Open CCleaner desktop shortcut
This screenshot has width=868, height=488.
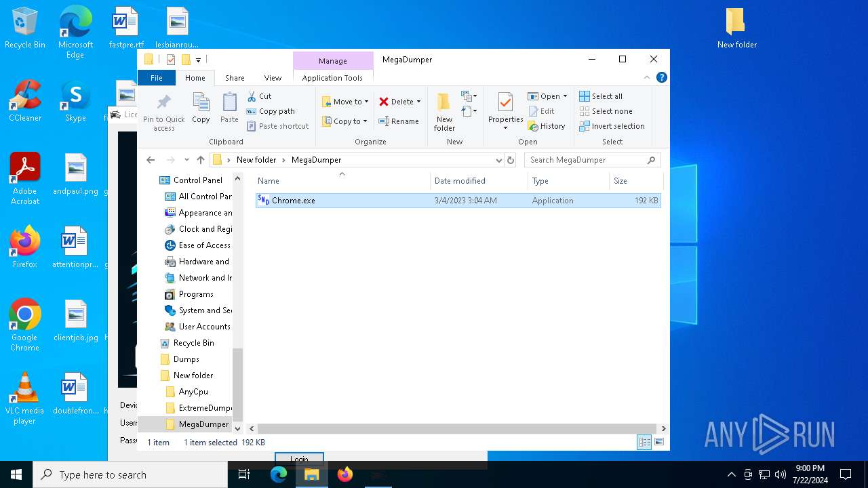(x=25, y=102)
